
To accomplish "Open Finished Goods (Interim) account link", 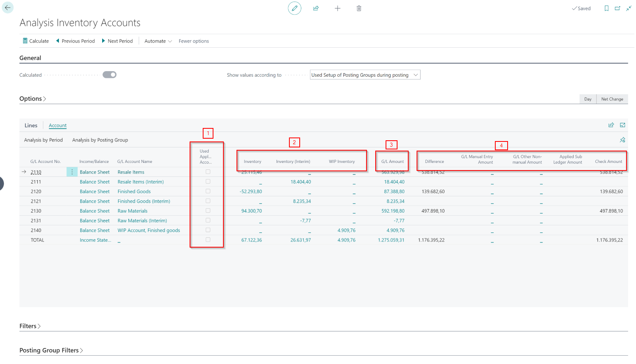I will [x=144, y=201].
